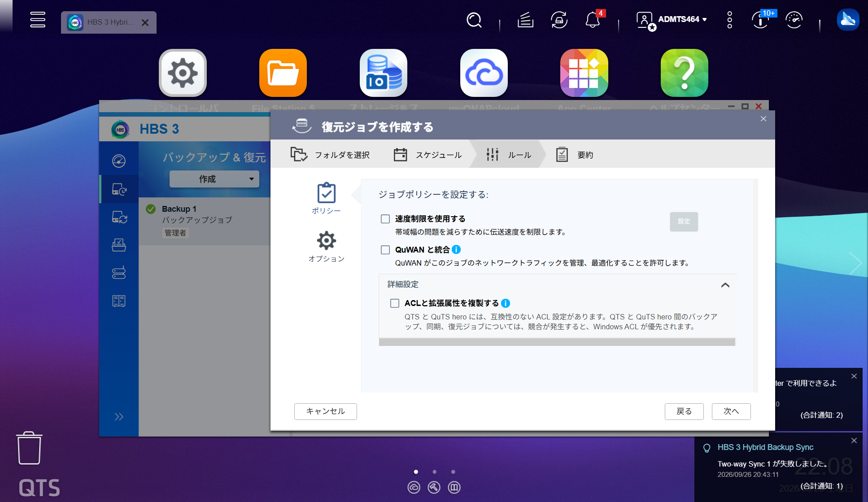Click the 設定 button beside speed limit
The height and width of the screenshot is (502, 868).
click(x=684, y=222)
